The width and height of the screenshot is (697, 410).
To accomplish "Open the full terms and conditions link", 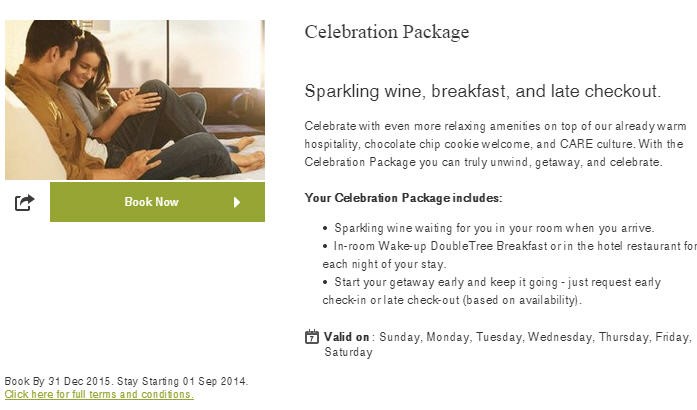I will (99, 394).
